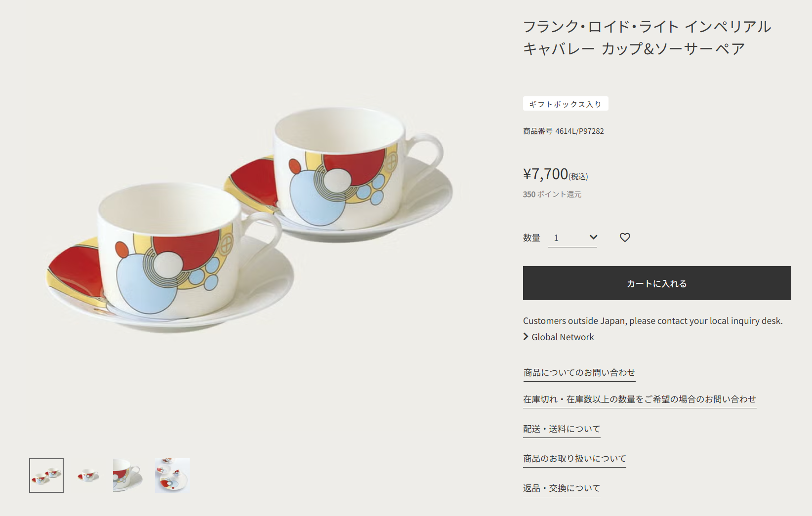The image size is (812, 516).
Task: Click the ギフトボックス入り tag
Action: tap(566, 104)
